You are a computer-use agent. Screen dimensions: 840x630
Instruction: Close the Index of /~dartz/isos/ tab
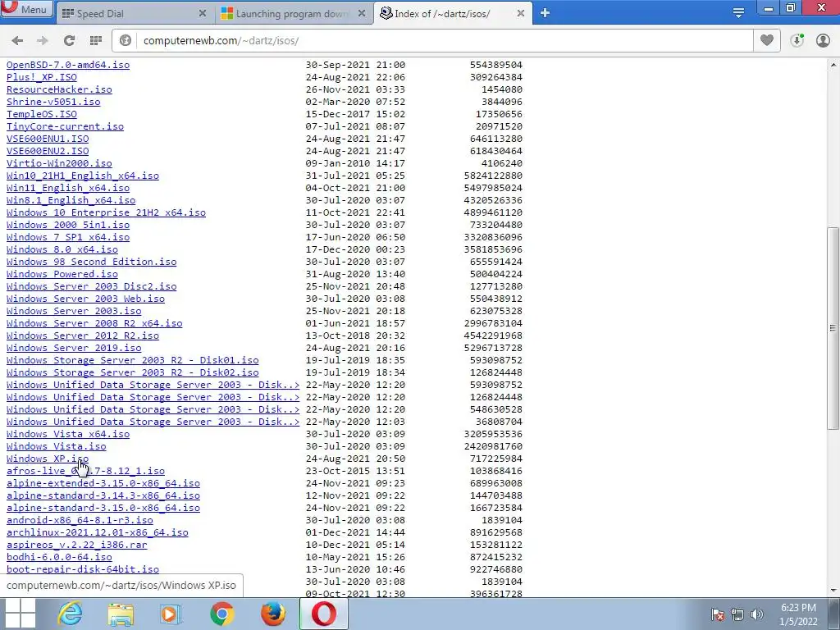[521, 13]
